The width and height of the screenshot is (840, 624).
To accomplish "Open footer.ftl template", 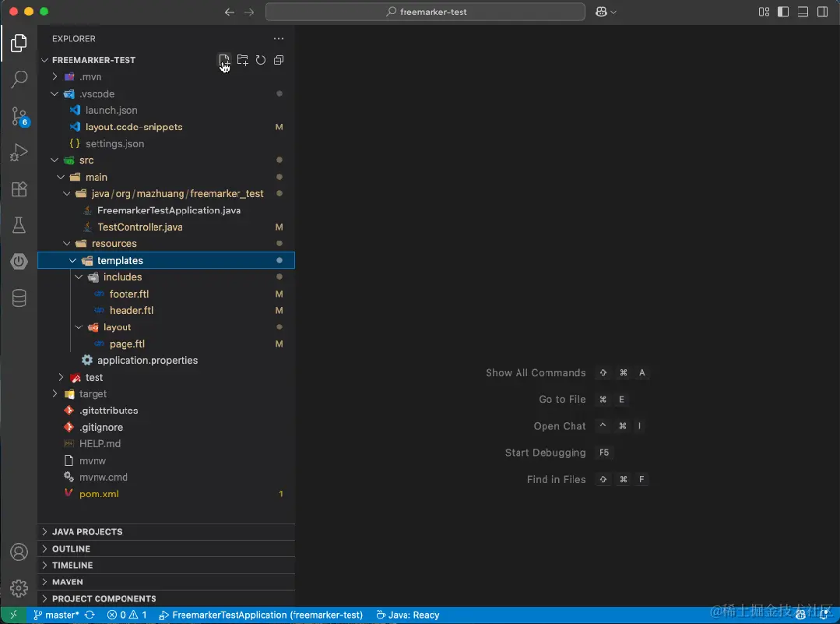I will tap(166, 294).
